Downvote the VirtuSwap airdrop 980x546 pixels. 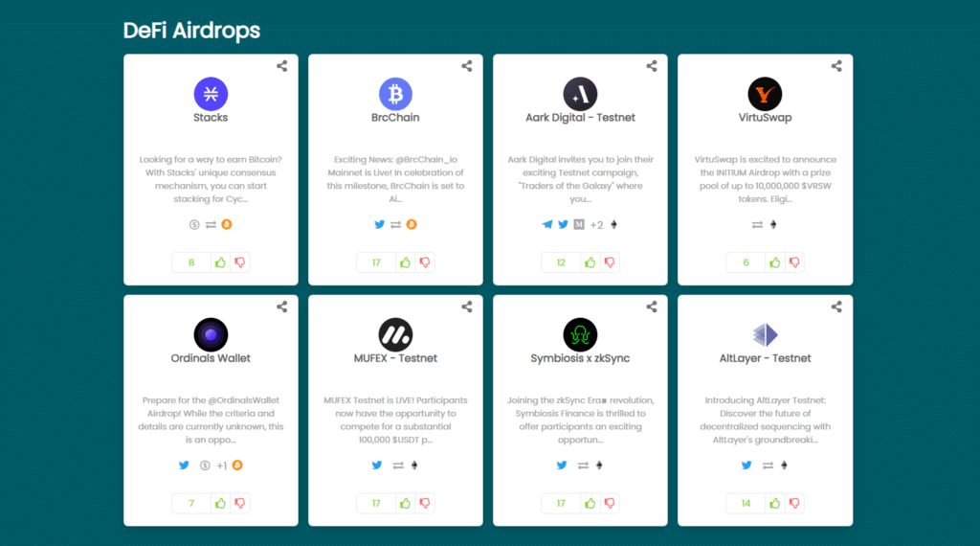click(794, 262)
